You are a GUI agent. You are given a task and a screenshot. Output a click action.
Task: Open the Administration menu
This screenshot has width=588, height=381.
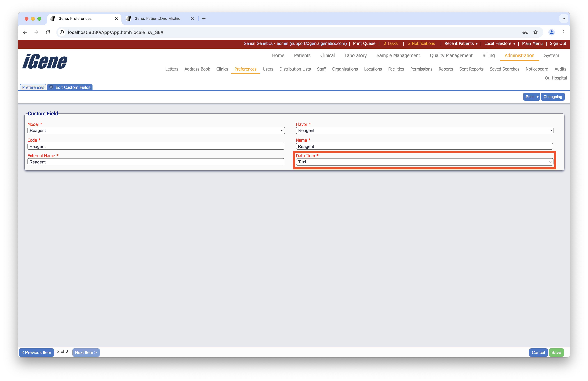[x=519, y=55]
